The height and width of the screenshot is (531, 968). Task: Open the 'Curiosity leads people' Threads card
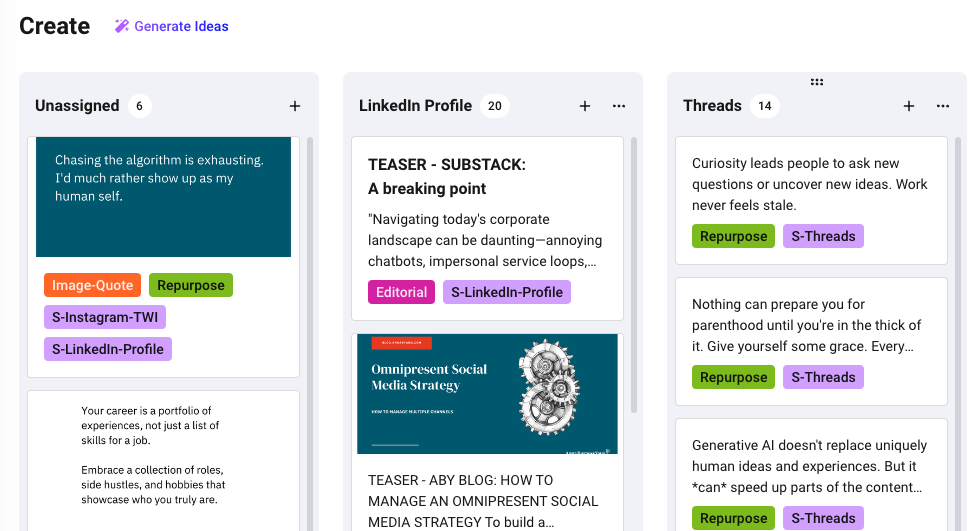810,184
